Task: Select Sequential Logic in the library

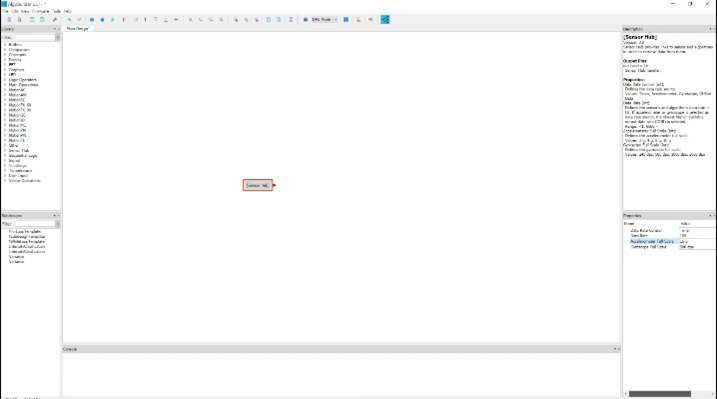Action: 23,155
